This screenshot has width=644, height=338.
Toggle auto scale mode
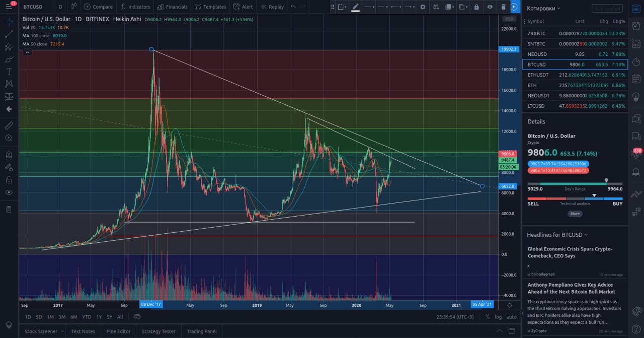pyautogui.click(x=511, y=317)
